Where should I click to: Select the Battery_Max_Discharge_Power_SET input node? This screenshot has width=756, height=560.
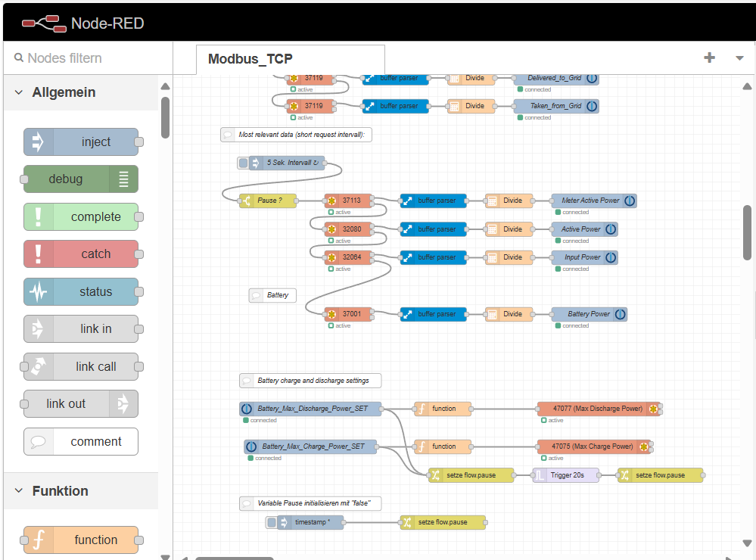[x=310, y=409]
